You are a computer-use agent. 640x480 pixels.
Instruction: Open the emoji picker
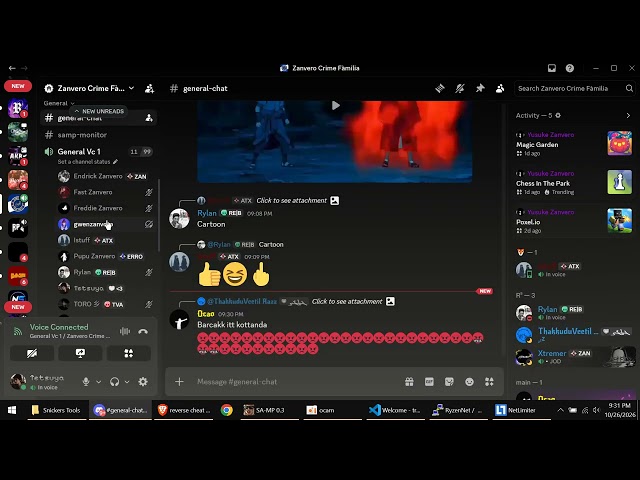469,382
